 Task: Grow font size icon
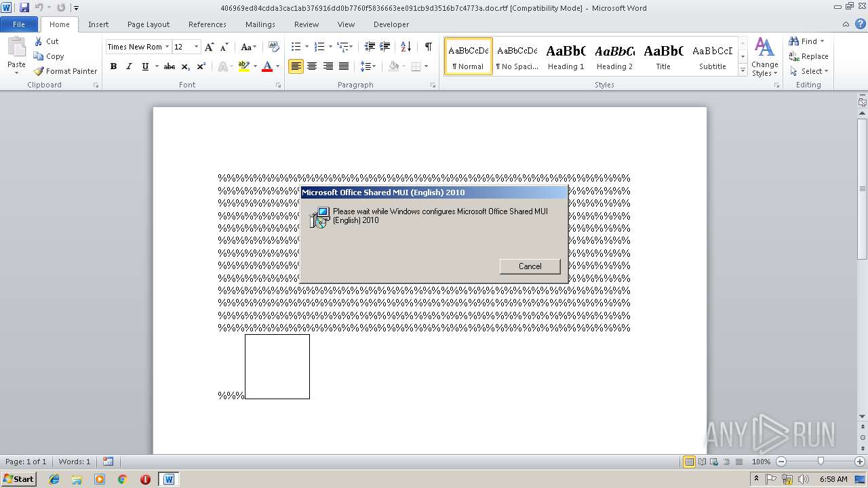coord(210,47)
